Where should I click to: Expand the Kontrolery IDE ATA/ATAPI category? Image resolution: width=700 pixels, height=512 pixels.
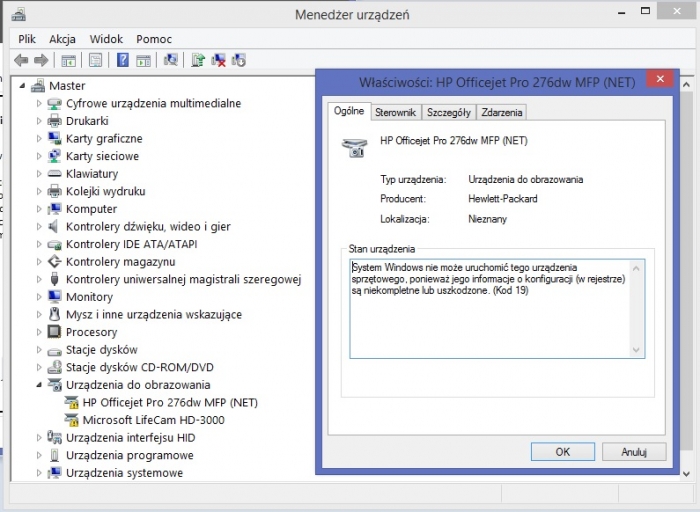pyautogui.click(x=39, y=244)
